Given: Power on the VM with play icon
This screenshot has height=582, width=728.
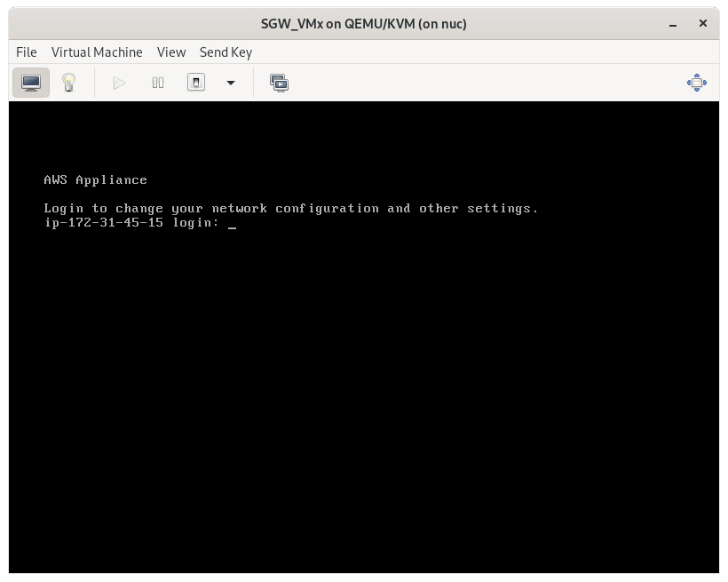Looking at the screenshot, I should click(x=119, y=82).
